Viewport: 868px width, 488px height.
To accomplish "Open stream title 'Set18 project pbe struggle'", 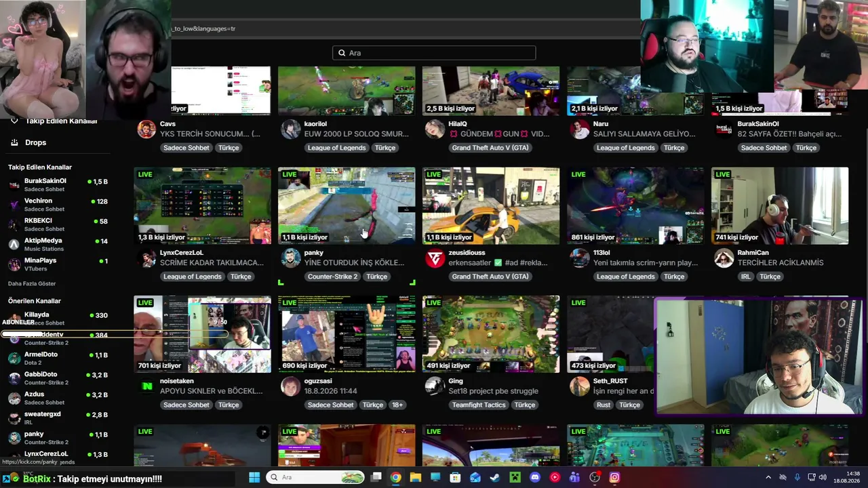I will pos(493,391).
